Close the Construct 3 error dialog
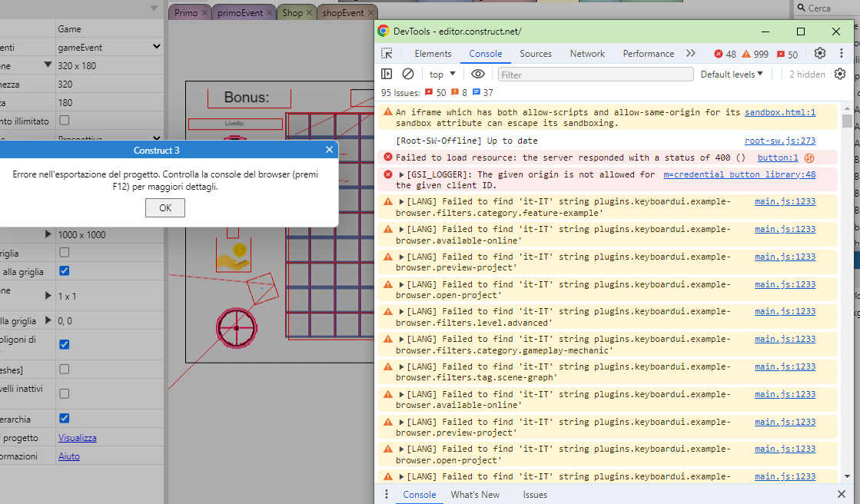 [329, 150]
